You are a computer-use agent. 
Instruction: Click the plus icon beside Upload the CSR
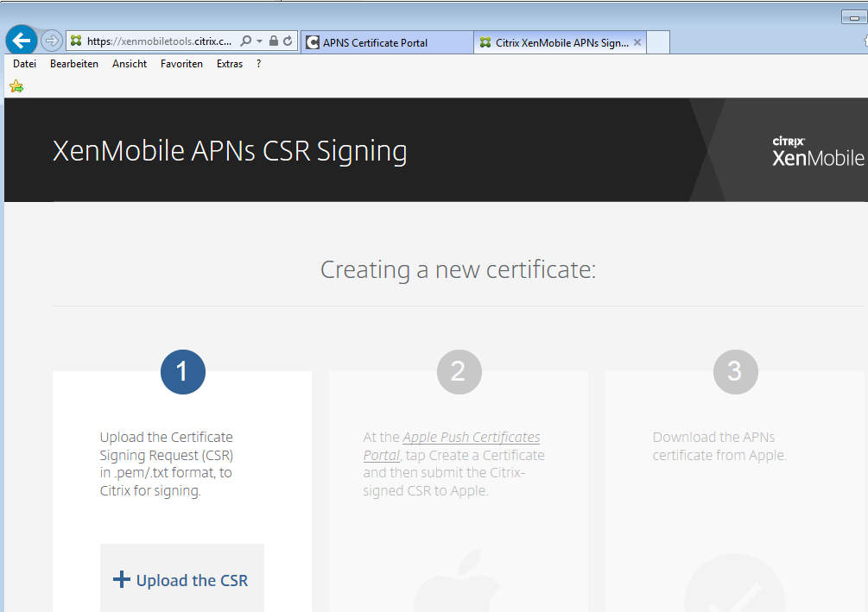pyautogui.click(x=122, y=579)
